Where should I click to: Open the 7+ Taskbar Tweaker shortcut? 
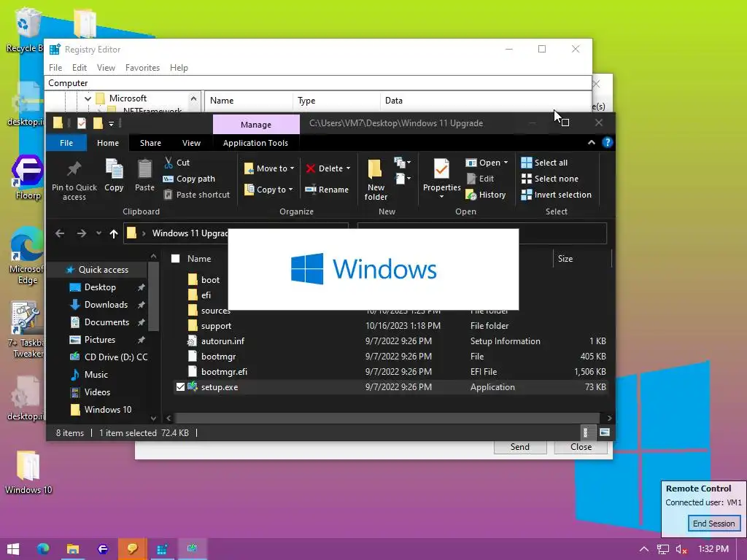26,330
